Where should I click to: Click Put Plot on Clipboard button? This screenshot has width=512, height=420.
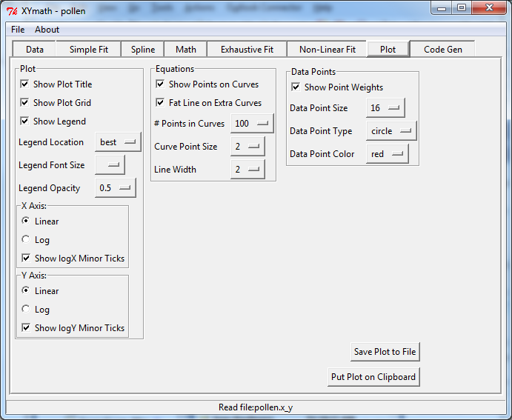pos(373,376)
